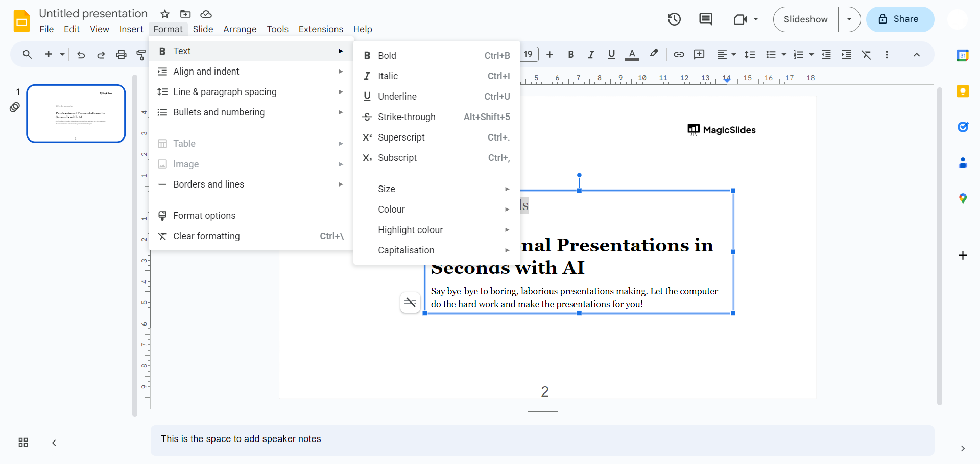Open the Extensions menu
Viewport: 980px width, 464px height.
[x=321, y=29]
